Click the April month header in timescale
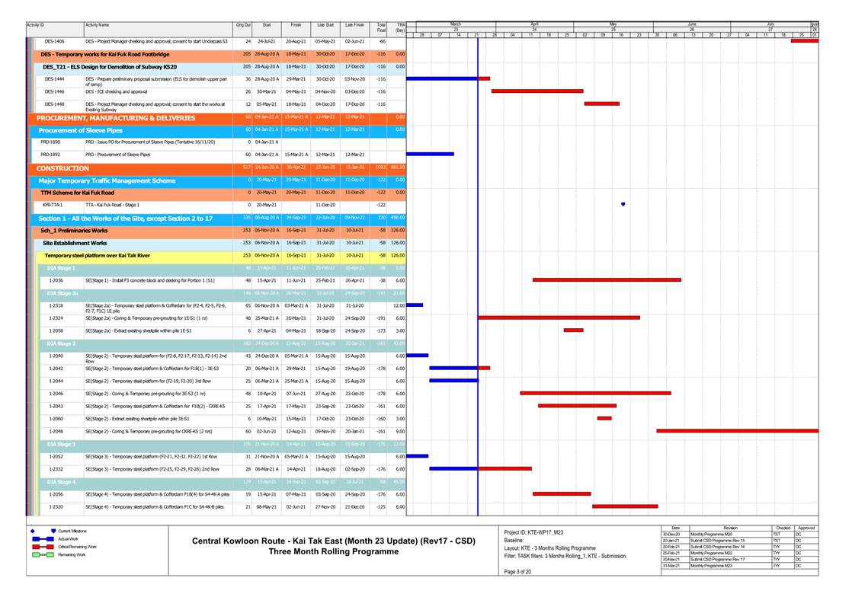The image size is (868, 613). pos(534,24)
